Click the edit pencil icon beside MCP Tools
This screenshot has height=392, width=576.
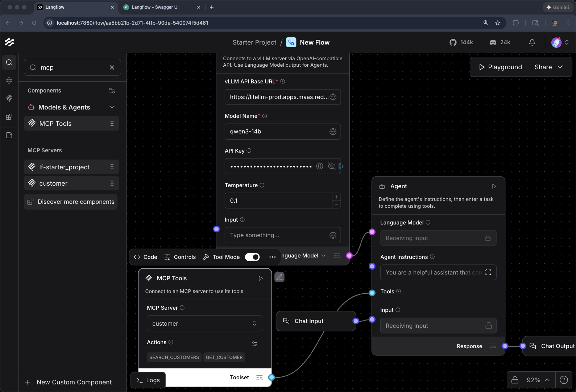point(279,277)
